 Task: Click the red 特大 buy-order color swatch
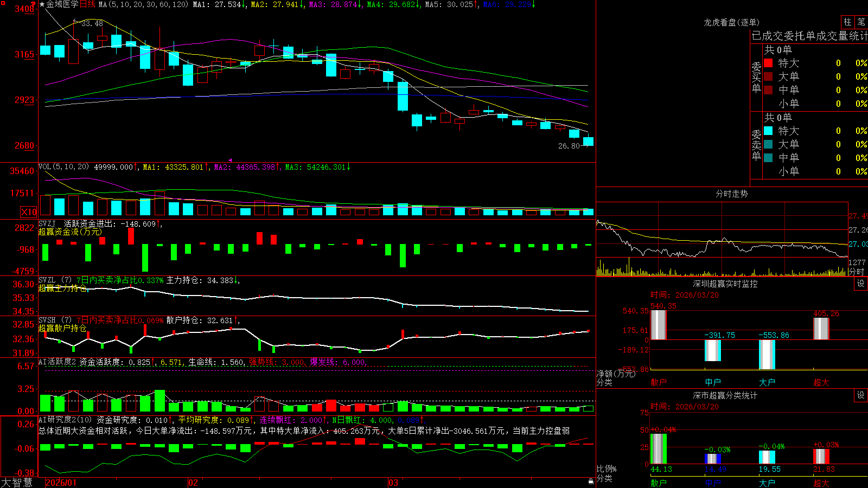[768, 63]
